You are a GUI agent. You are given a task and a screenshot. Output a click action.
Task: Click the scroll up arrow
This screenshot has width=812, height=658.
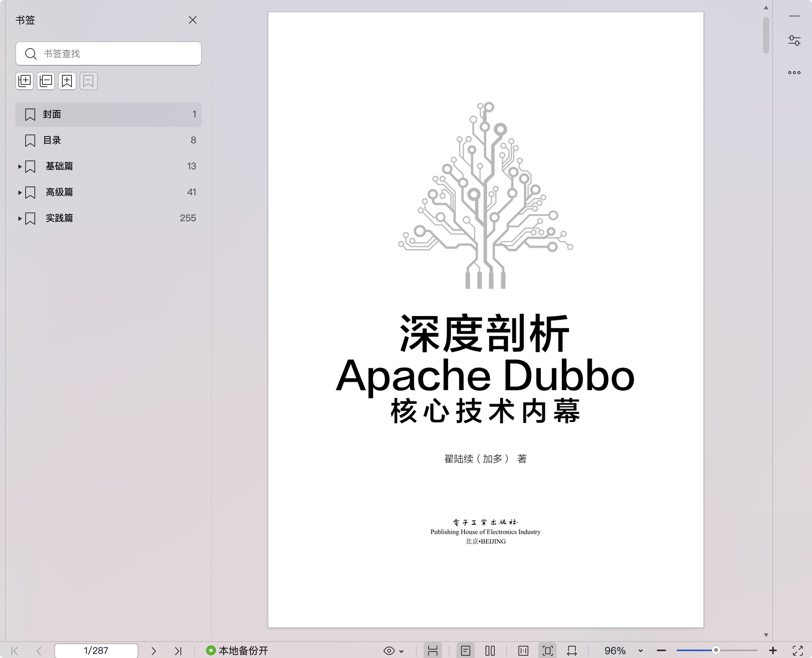point(766,8)
